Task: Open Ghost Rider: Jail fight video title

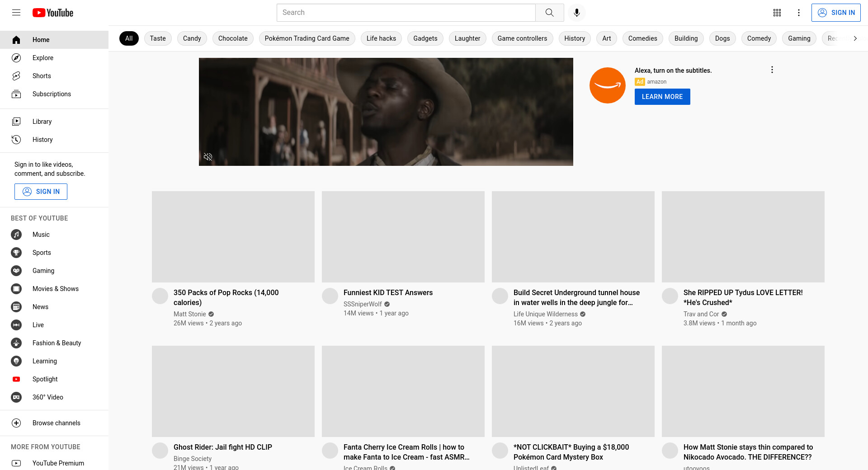Action: 223,447
